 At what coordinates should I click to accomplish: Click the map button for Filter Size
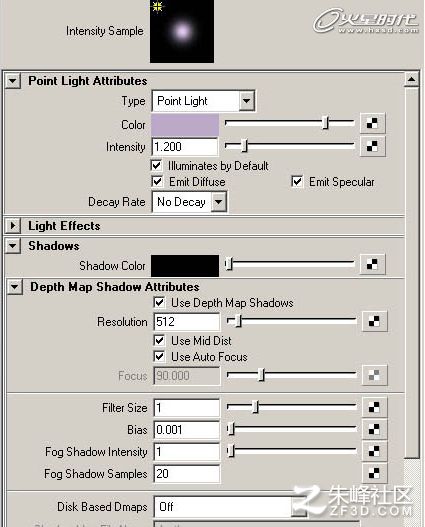pyautogui.click(x=375, y=407)
